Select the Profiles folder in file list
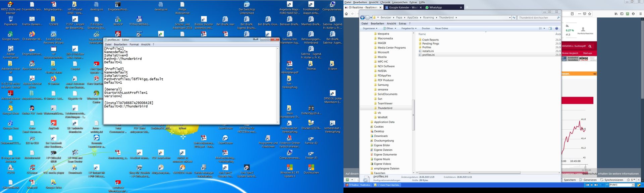Screen dimensions: 644x193 tap(426, 47)
